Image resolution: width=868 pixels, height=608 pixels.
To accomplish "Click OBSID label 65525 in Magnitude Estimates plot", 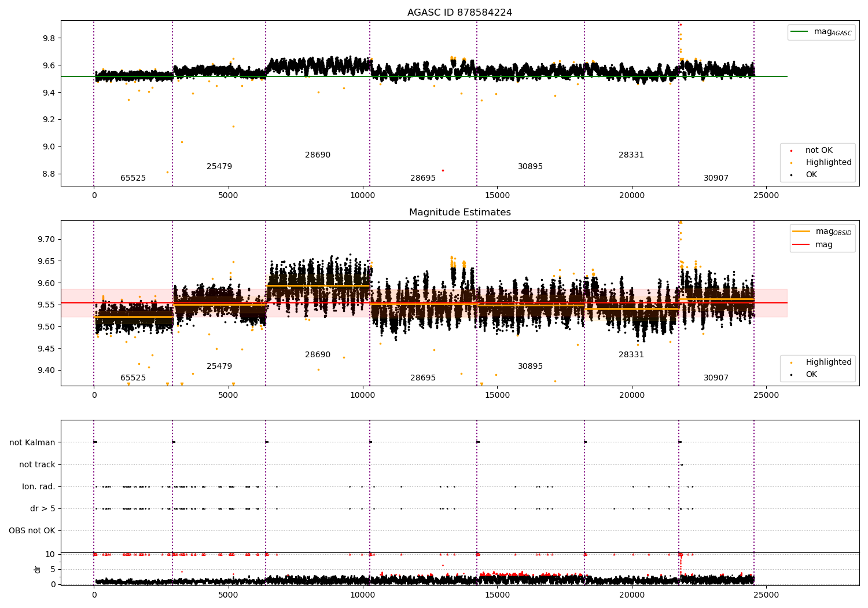I will [x=133, y=378].
